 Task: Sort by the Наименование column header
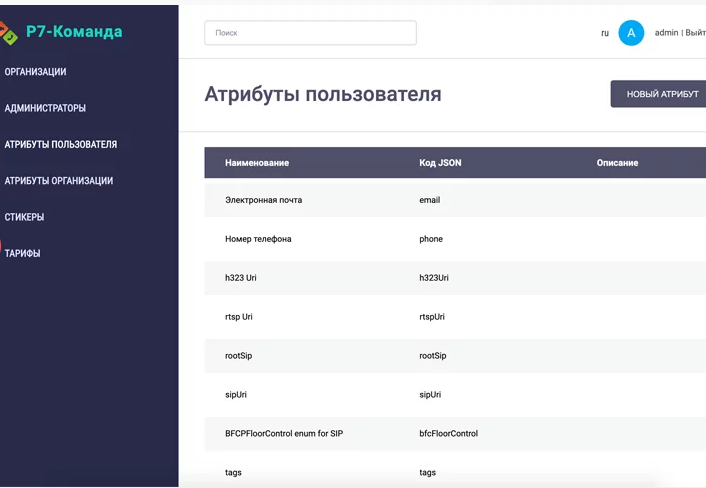coord(257,163)
